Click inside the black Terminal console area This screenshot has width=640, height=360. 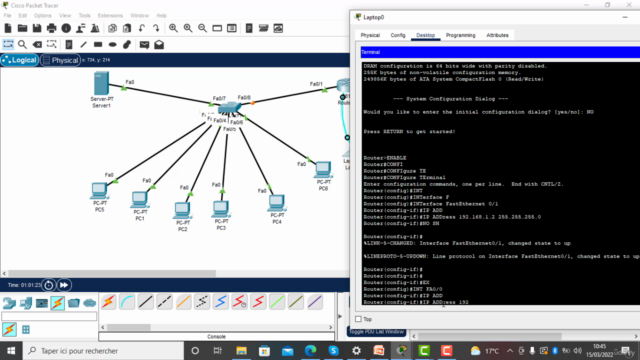pos(500,183)
